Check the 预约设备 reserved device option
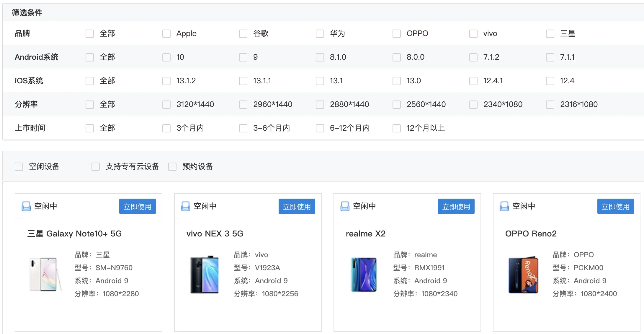This screenshot has width=644, height=334. [x=172, y=167]
